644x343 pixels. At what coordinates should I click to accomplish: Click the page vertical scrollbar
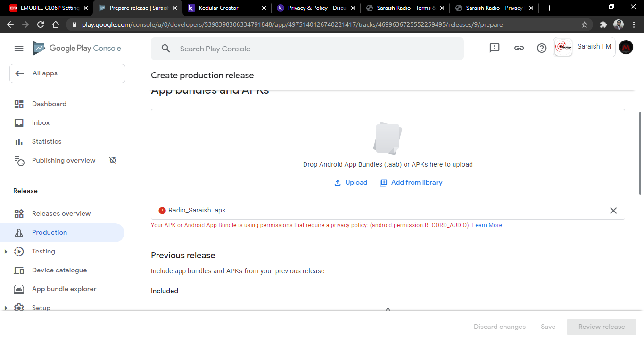640,153
